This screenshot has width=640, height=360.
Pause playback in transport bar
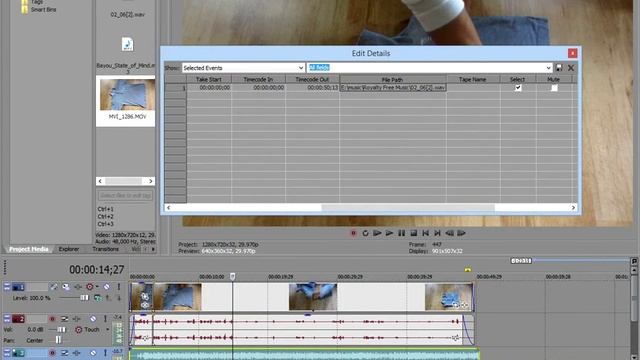(402, 233)
